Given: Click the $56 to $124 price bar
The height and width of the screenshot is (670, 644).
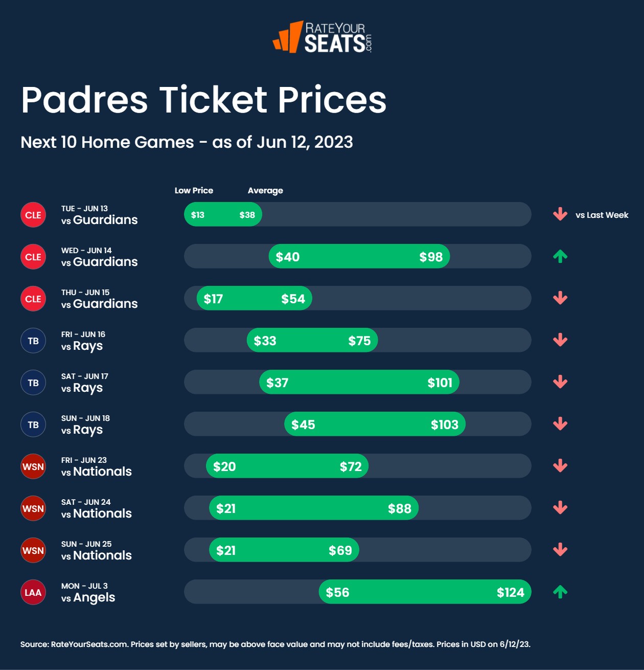Looking at the screenshot, I should pyautogui.click(x=425, y=592).
